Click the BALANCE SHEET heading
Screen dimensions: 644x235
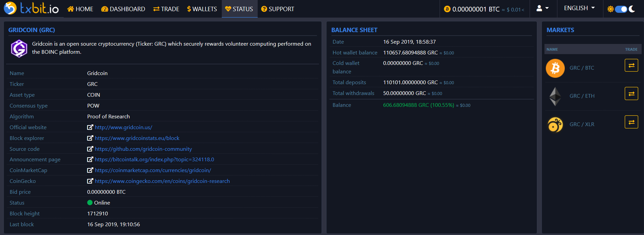[354, 30]
